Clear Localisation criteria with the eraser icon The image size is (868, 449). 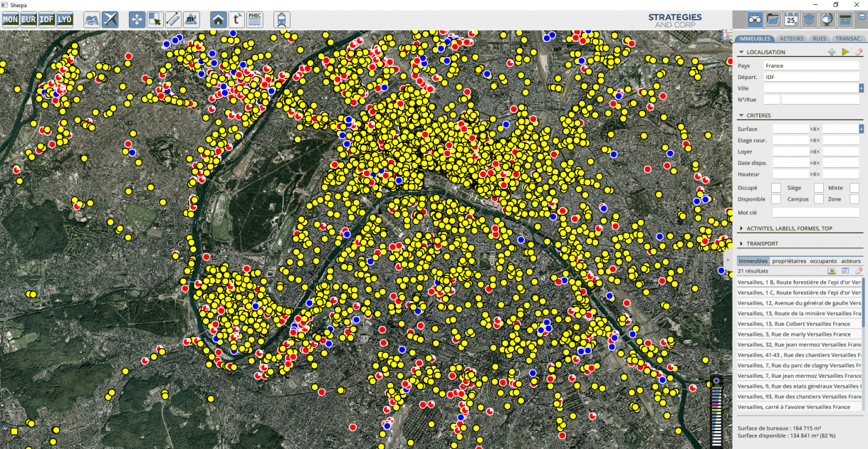(859, 52)
